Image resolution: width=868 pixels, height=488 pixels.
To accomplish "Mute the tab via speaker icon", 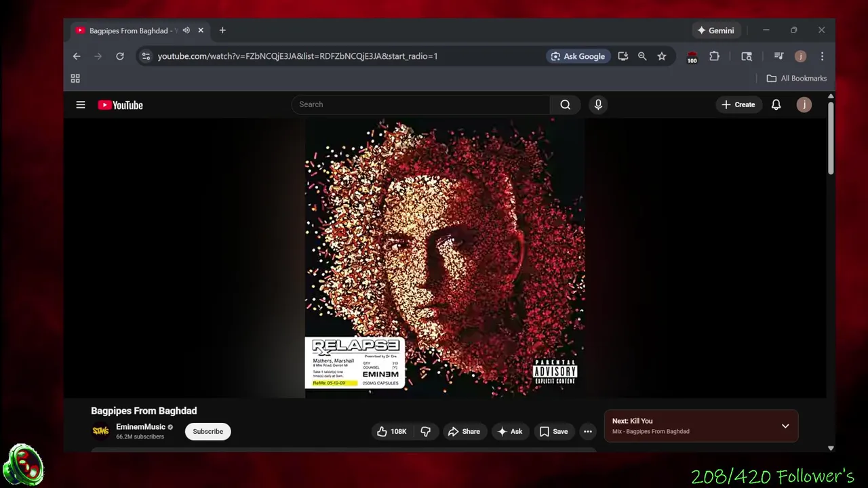I will point(186,30).
